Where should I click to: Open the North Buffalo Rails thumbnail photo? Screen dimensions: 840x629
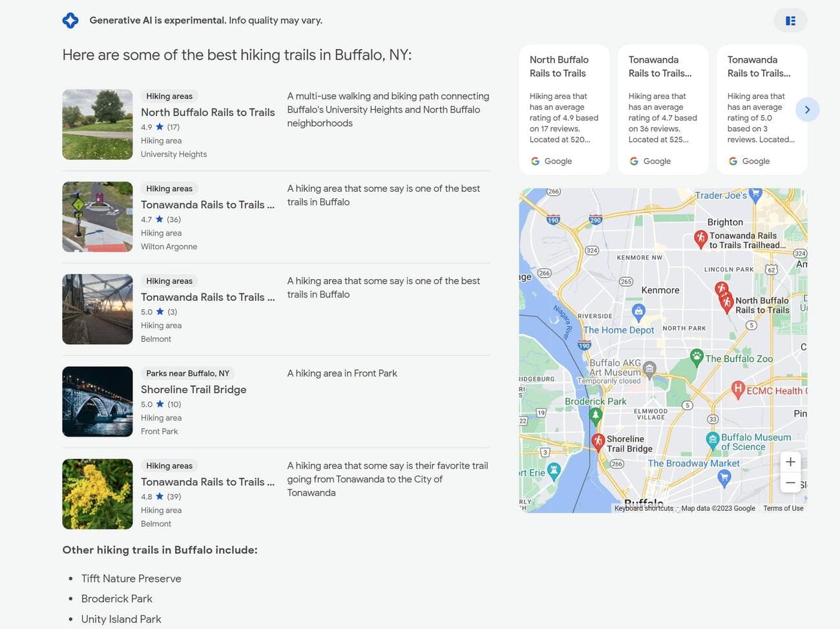[98, 125]
